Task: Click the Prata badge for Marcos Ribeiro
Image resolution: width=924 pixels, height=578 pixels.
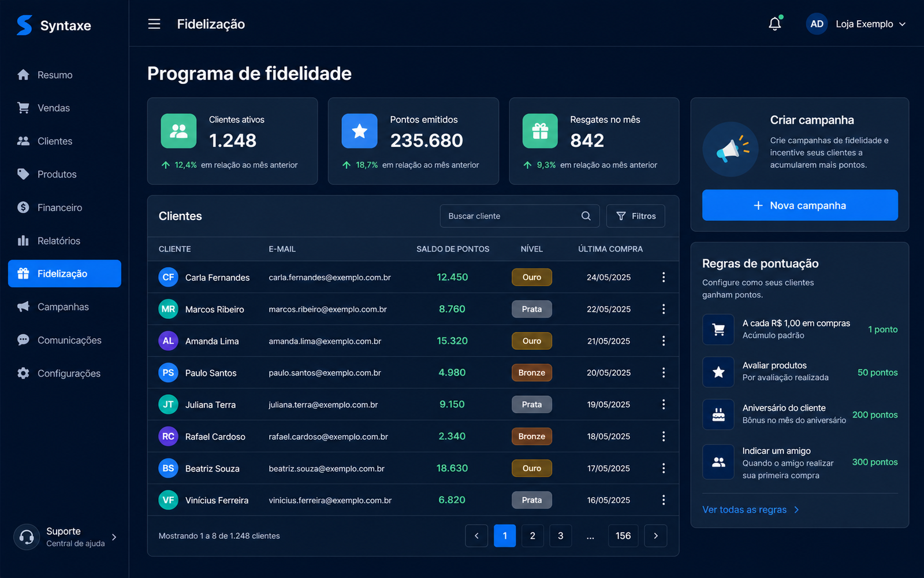Action: [x=532, y=309]
